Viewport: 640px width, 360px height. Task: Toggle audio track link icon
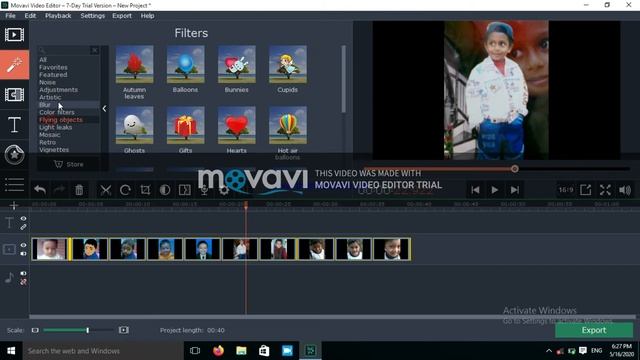tap(23, 282)
